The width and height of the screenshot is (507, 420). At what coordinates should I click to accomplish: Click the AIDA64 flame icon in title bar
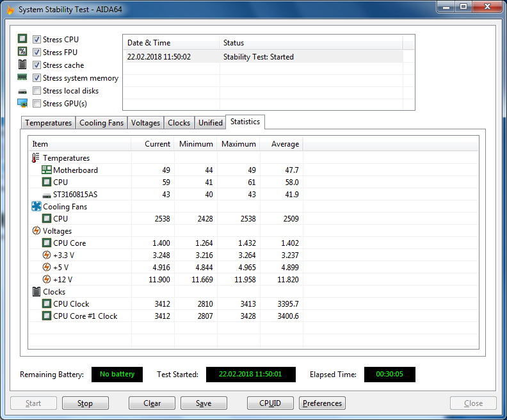[10, 10]
